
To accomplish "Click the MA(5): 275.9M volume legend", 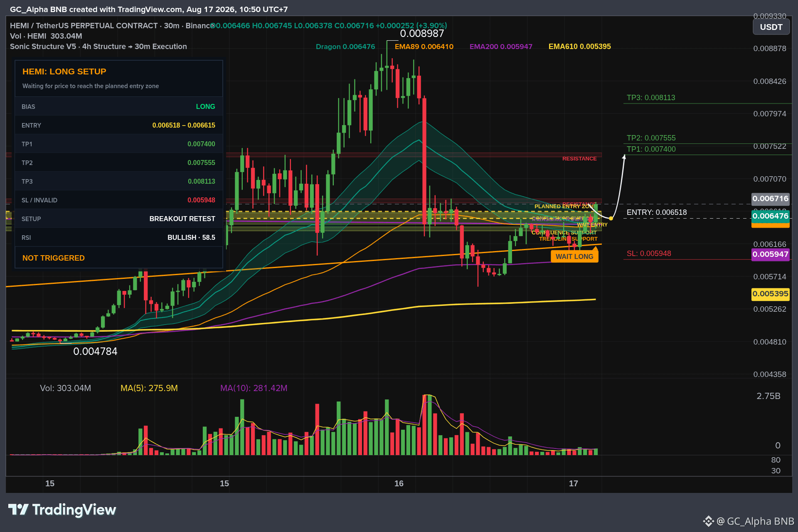I will (149, 388).
